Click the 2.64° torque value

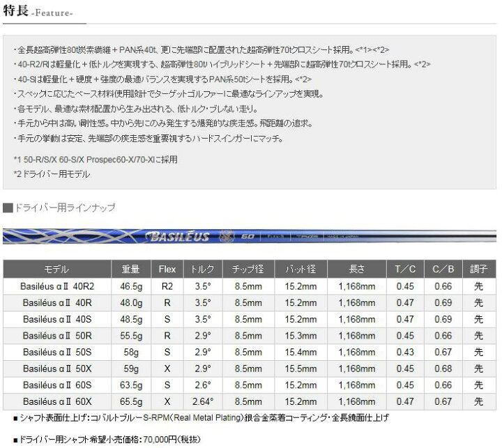coord(203,401)
